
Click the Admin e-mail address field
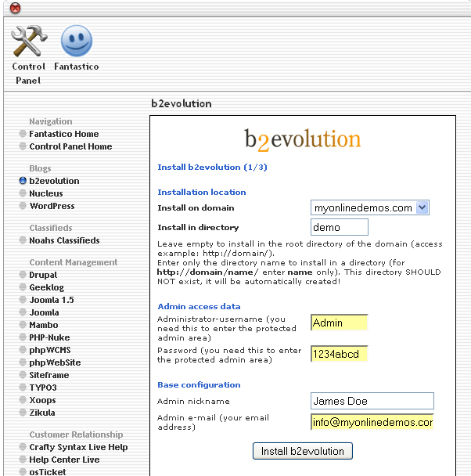point(372,422)
